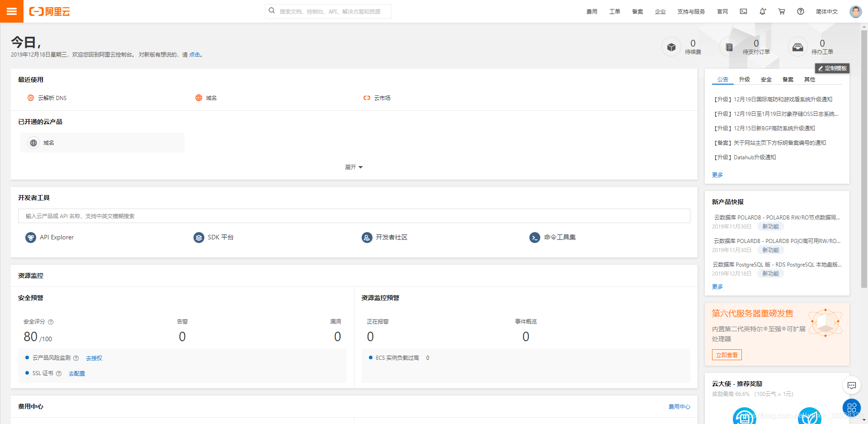Click 更多 under the announcements list
This screenshot has width=868, height=424.
click(717, 175)
